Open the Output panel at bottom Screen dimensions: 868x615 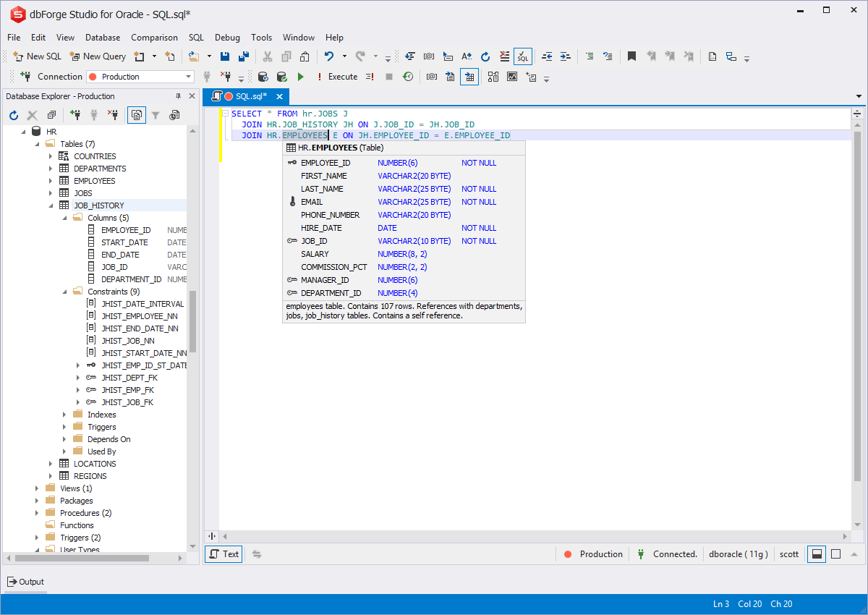[26, 582]
